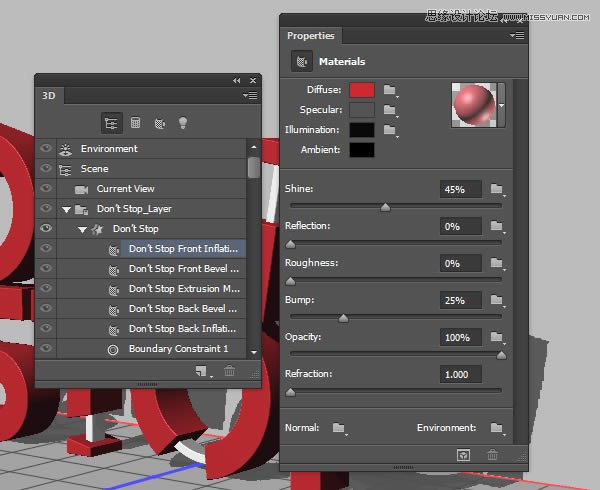Open Opacity texture folder menu
Image resolution: width=600 pixels, height=490 pixels.
497,337
